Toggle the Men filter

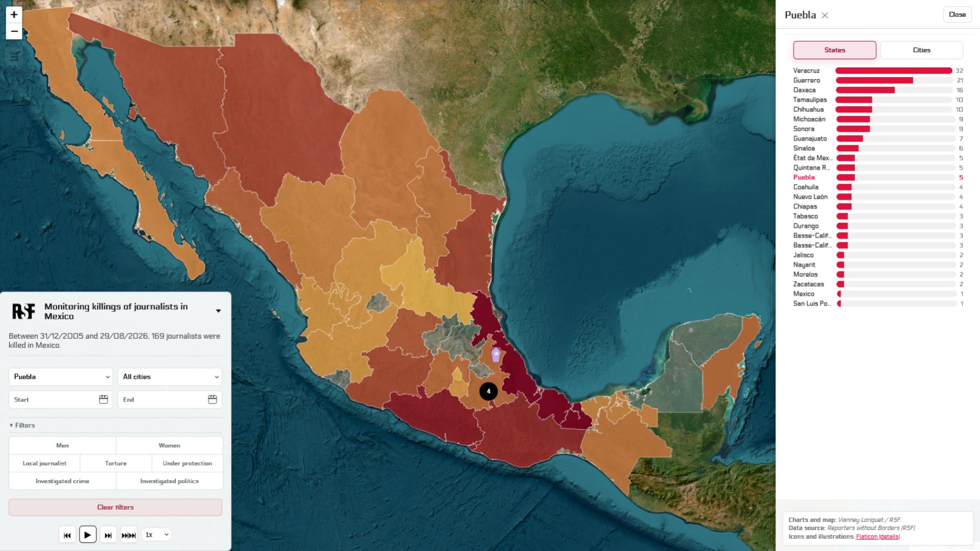click(x=62, y=445)
